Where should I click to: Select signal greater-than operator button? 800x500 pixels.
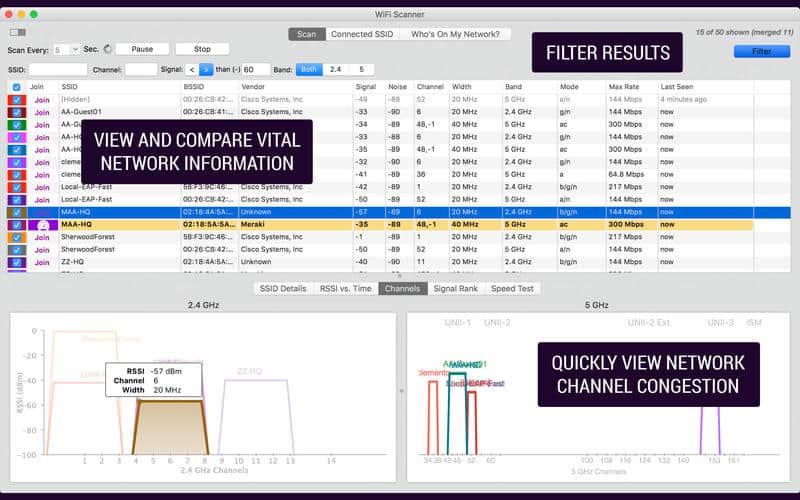206,70
